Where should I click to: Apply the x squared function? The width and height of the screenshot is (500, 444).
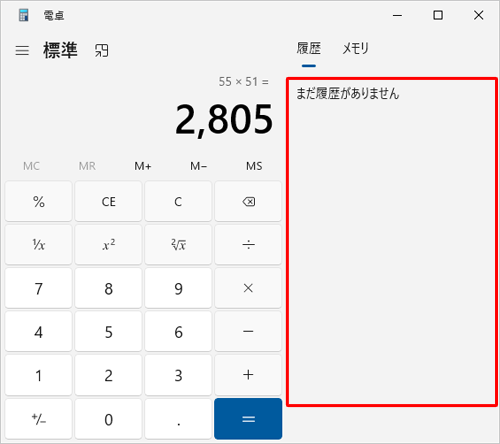109,245
